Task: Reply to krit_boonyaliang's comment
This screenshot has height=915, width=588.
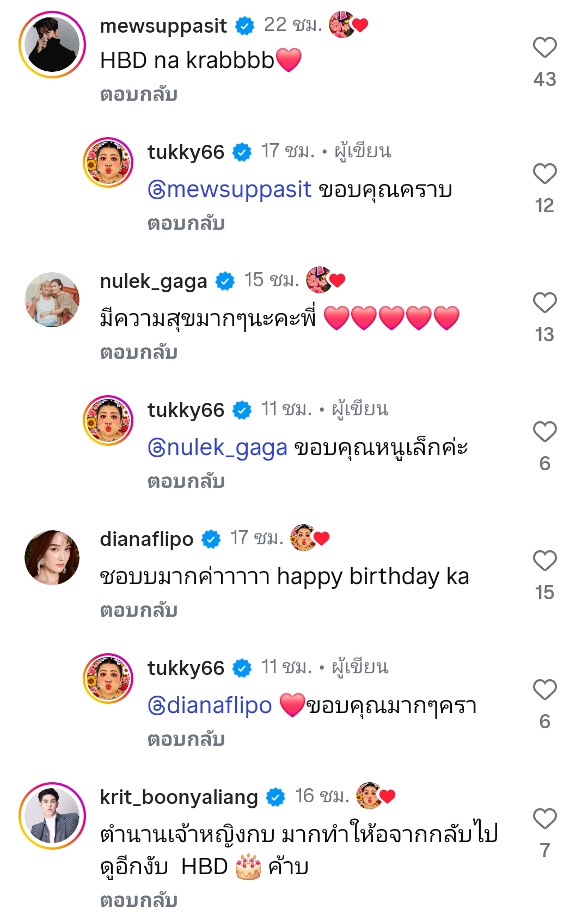Action: tap(139, 900)
